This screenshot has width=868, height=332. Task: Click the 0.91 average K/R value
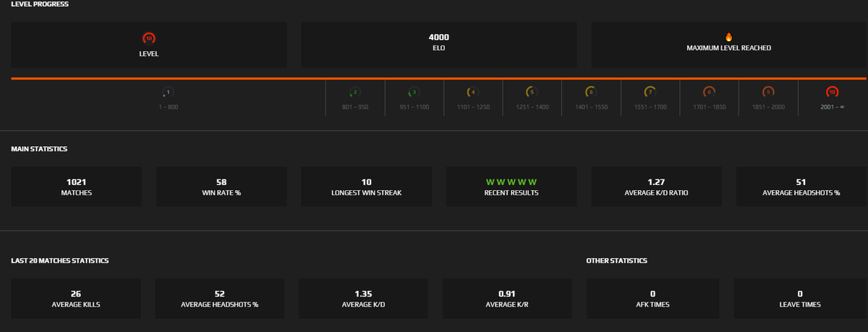tap(506, 294)
